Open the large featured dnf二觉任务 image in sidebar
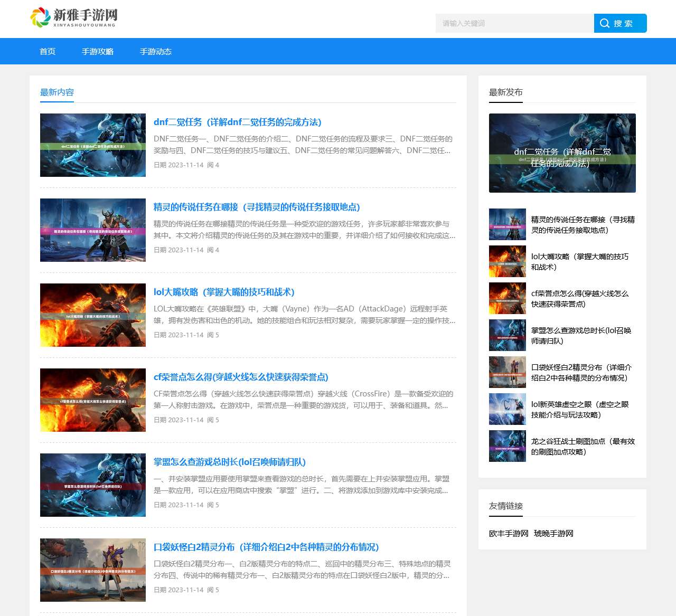This screenshot has height=616, width=676. pyautogui.click(x=562, y=153)
